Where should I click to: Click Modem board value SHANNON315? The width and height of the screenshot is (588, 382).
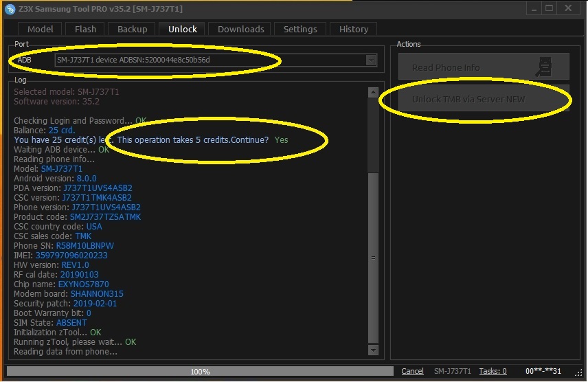[97, 294]
